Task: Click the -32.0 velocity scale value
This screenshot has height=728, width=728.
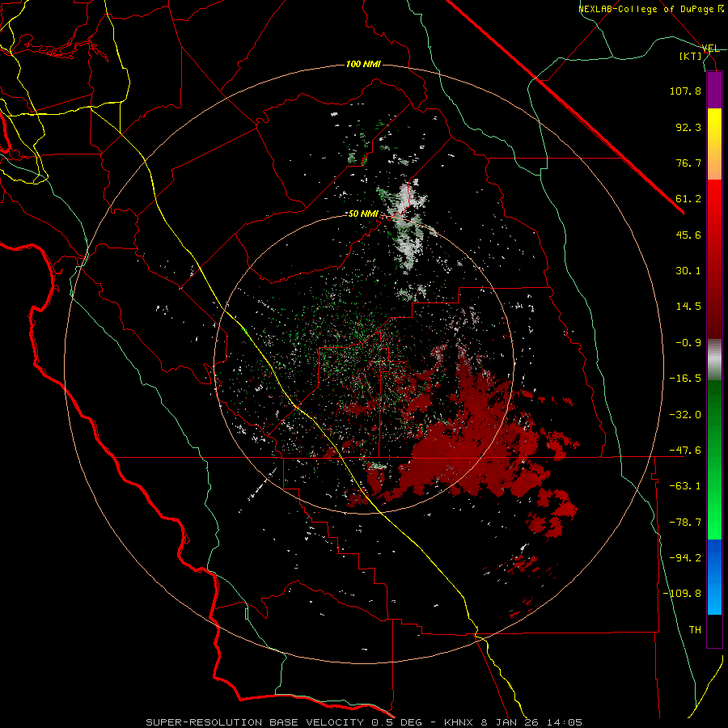Action: point(685,415)
